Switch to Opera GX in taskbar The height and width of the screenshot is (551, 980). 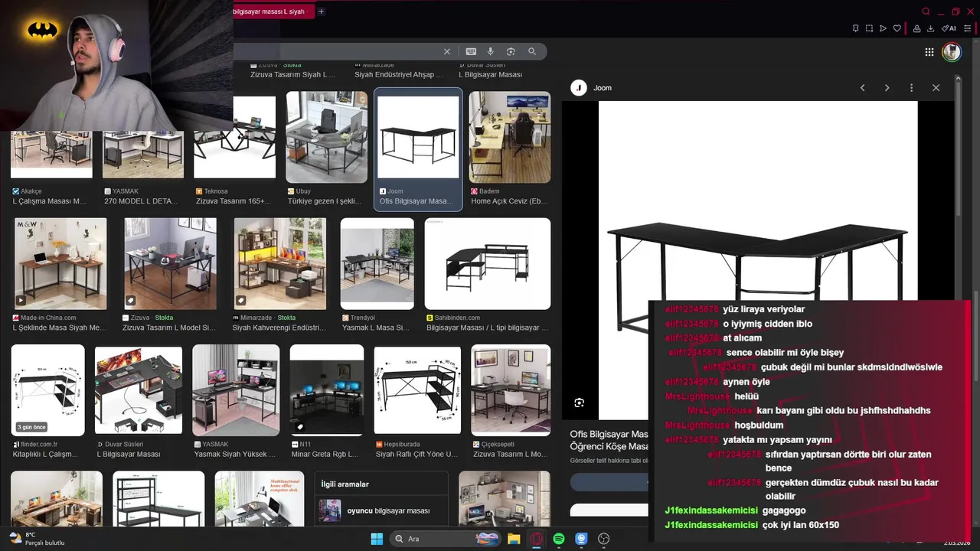(x=537, y=539)
